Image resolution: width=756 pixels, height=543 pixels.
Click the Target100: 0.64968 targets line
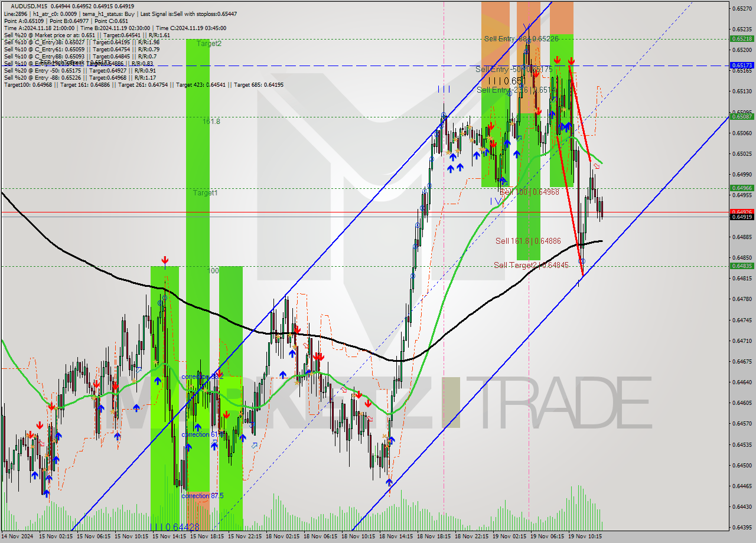pyautogui.click(x=144, y=84)
